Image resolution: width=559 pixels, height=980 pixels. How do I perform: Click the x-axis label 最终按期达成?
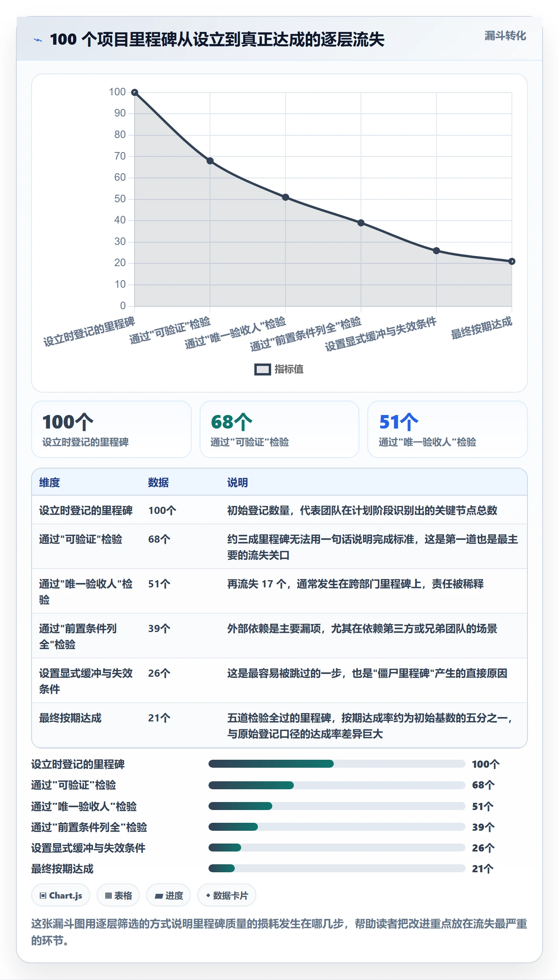[x=481, y=328]
